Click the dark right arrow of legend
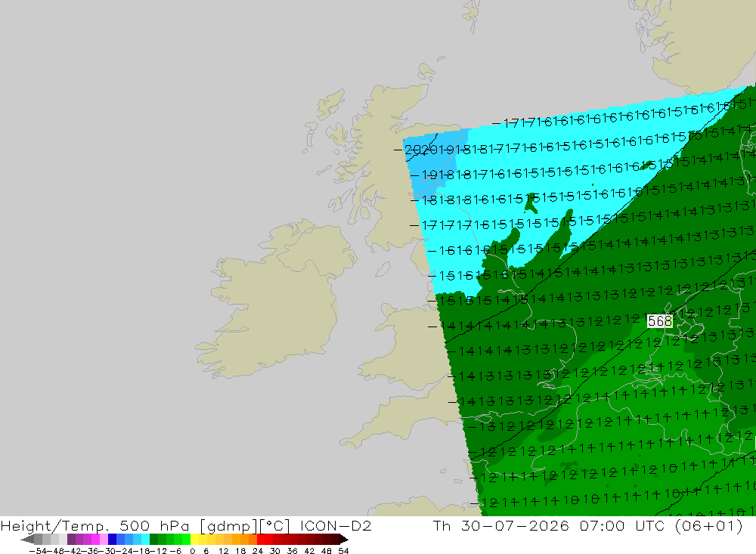756x554 pixels. (344, 539)
